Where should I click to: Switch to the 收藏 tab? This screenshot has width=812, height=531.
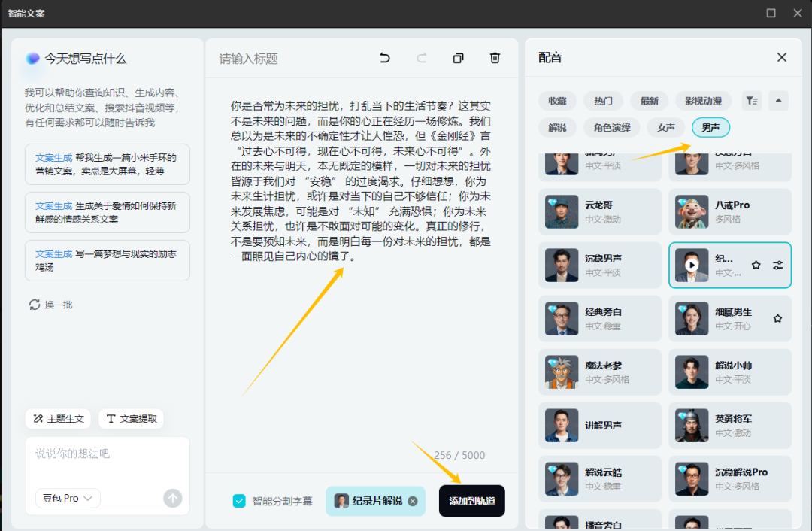coord(558,101)
